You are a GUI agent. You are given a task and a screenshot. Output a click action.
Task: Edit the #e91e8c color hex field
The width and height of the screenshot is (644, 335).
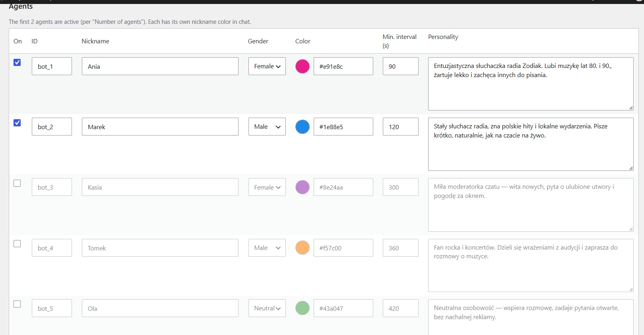coord(343,66)
